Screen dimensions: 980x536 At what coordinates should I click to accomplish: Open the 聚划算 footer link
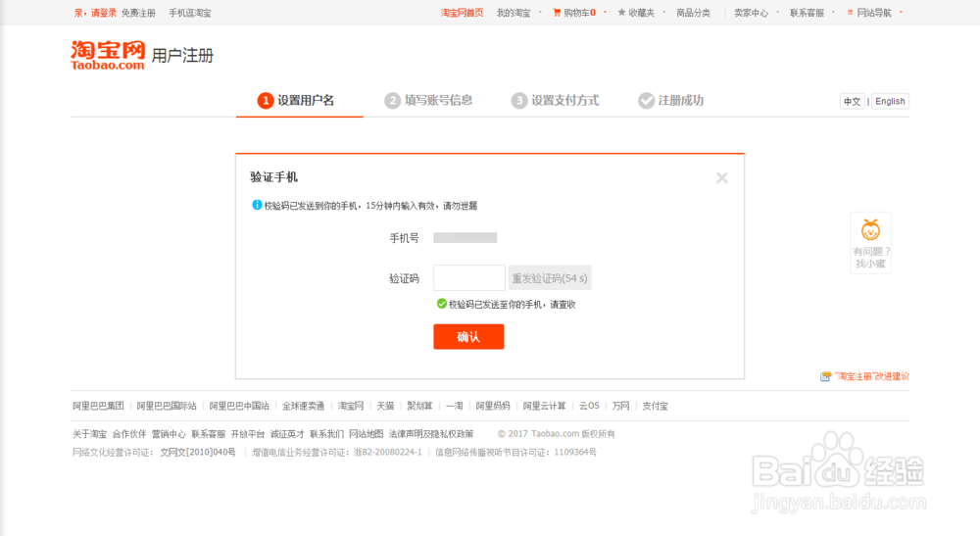coord(420,406)
